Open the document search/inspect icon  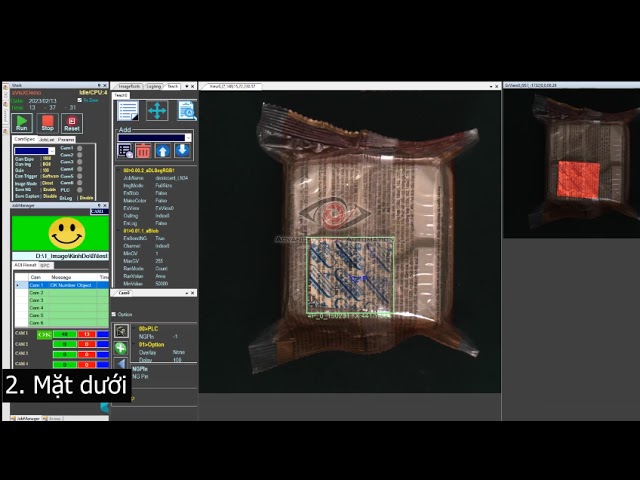pos(187,111)
